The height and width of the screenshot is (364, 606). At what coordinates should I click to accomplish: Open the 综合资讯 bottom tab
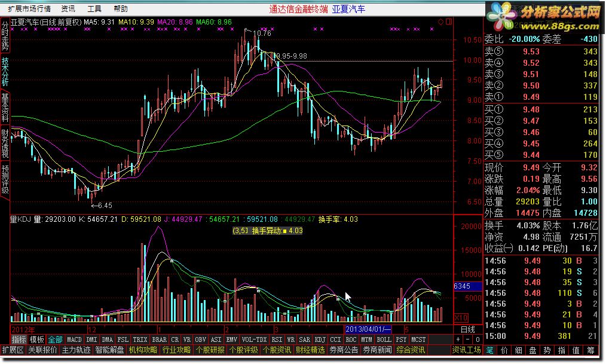[411, 350]
